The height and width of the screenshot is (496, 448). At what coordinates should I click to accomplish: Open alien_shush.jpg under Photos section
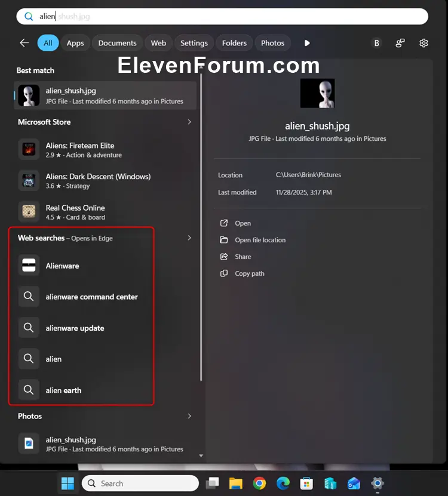pyautogui.click(x=105, y=444)
